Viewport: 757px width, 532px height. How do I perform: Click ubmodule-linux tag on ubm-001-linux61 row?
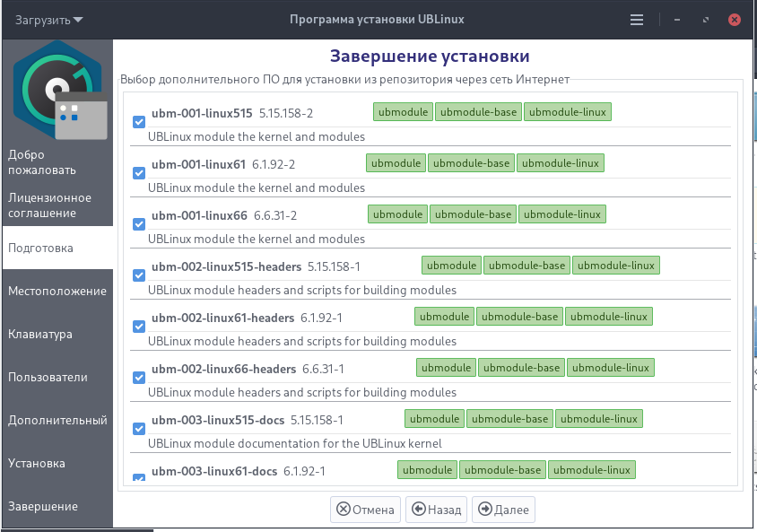coord(561,163)
